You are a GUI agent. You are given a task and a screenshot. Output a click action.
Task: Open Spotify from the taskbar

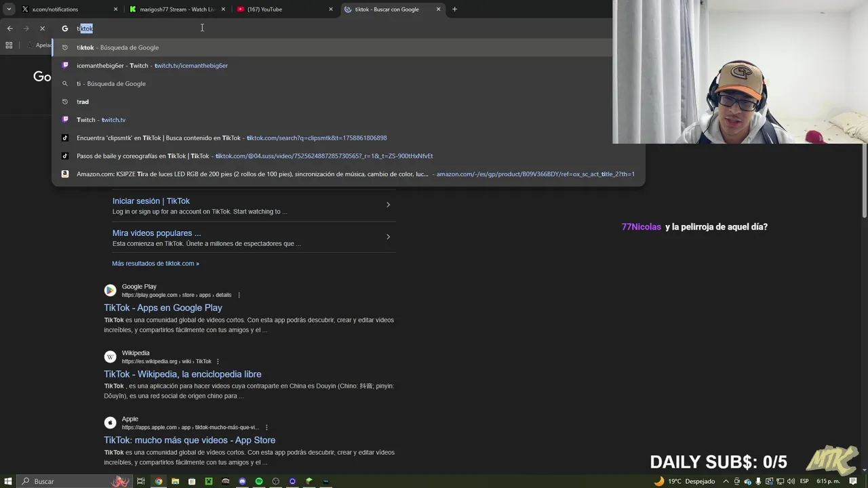(x=259, y=481)
